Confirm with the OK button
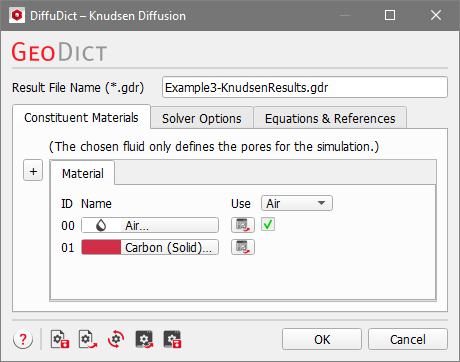Viewport: 460px width, 362px height. [322, 339]
